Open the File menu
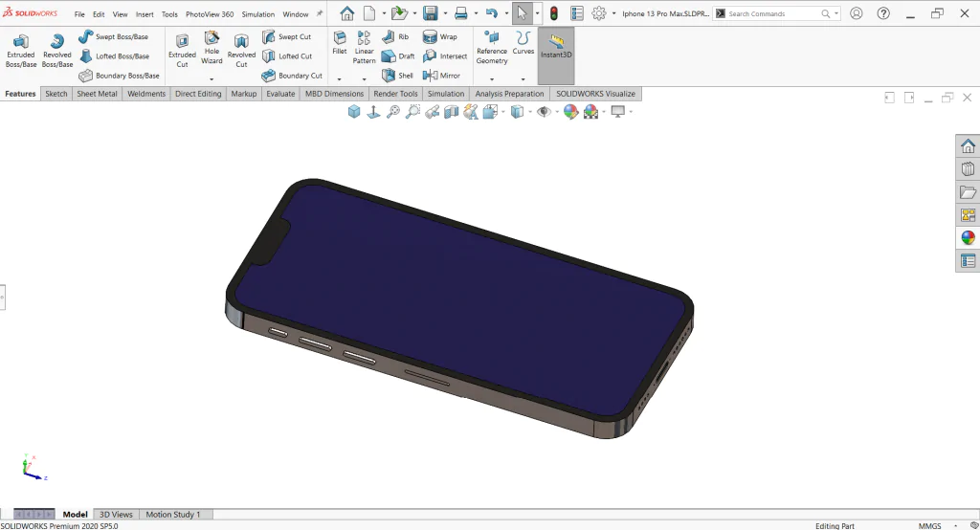980x530 pixels. click(79, 13)
